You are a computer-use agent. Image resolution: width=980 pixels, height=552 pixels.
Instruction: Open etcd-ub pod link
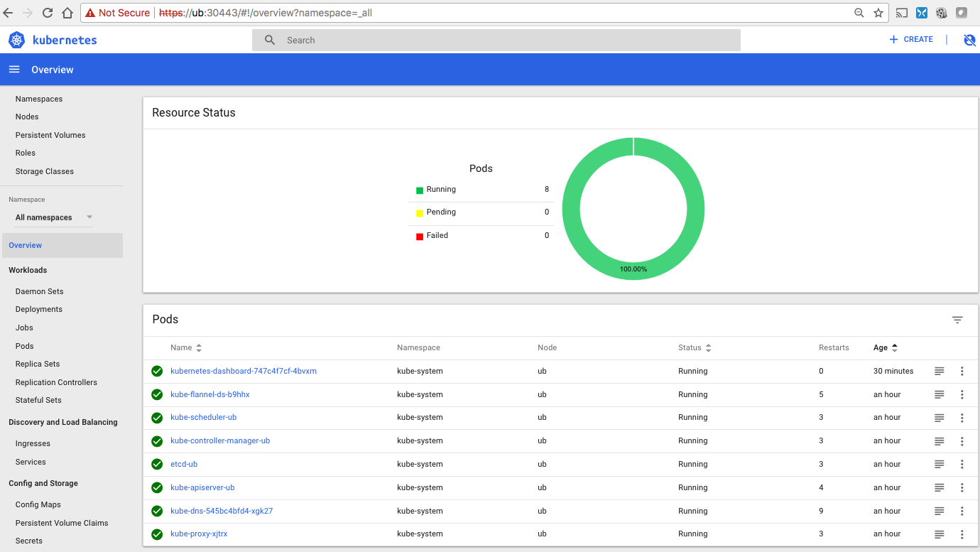[x=184, y=464]
